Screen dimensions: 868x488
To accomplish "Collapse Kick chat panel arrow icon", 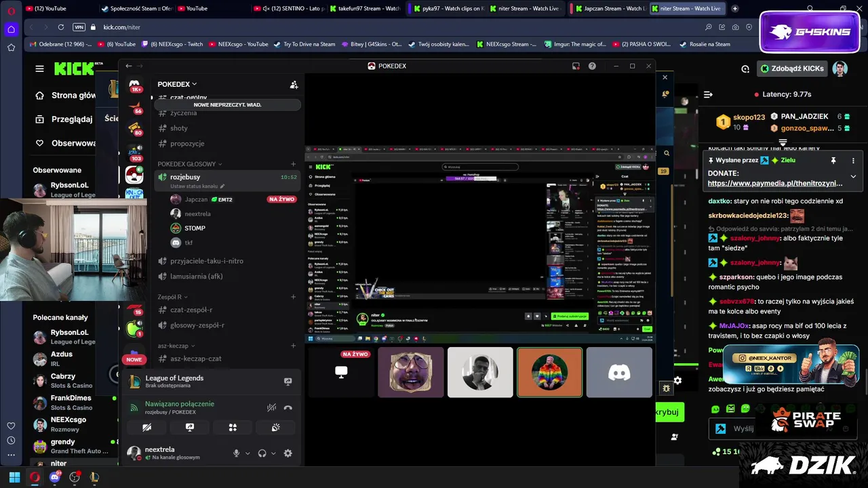I will pos(707,94).
